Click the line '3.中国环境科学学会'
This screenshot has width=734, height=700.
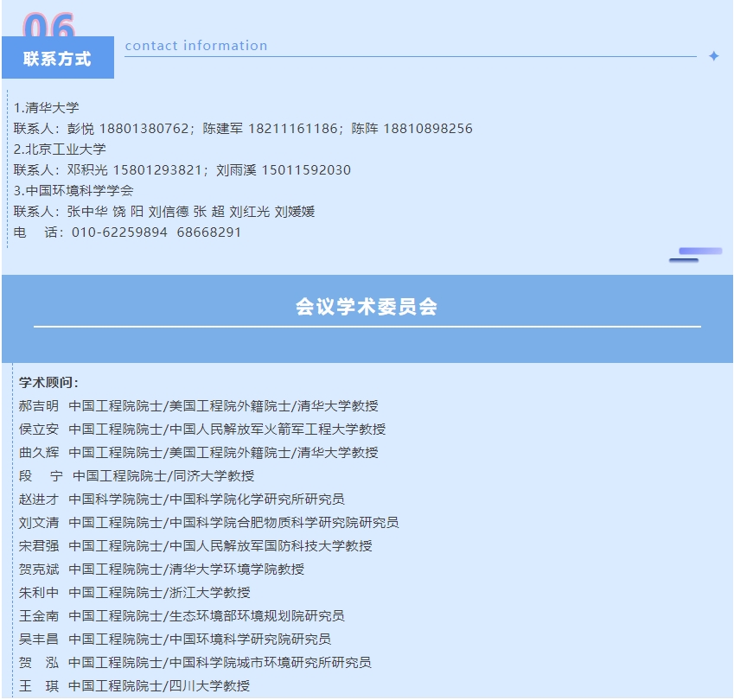(x=73, y=190)
